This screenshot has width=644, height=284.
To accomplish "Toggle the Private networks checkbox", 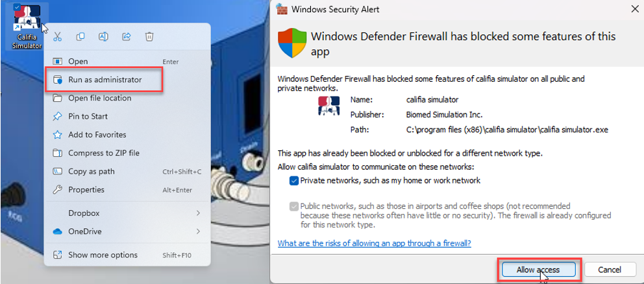I will [x=293, y=180].
